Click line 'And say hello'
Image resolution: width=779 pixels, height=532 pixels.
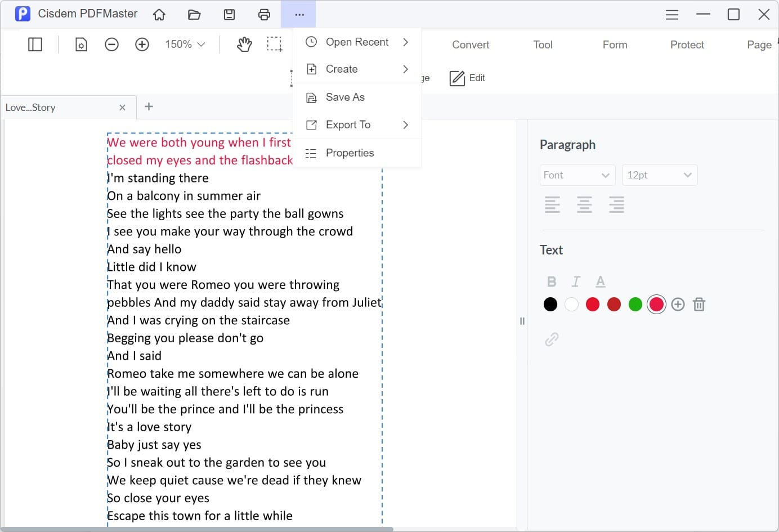[145, 249]
